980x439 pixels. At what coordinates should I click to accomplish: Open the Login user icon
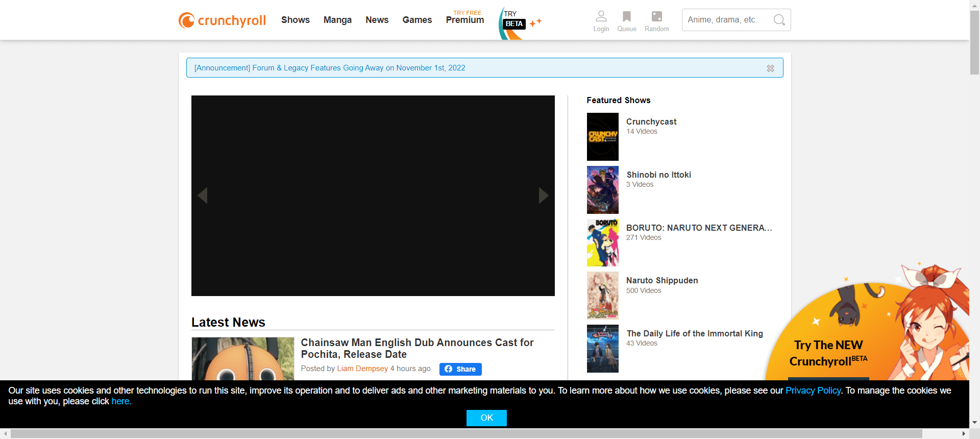click(x=601, y=21)
